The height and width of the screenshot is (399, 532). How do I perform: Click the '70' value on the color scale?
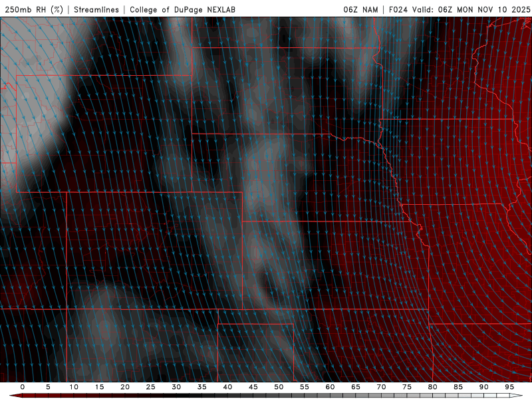381,387
